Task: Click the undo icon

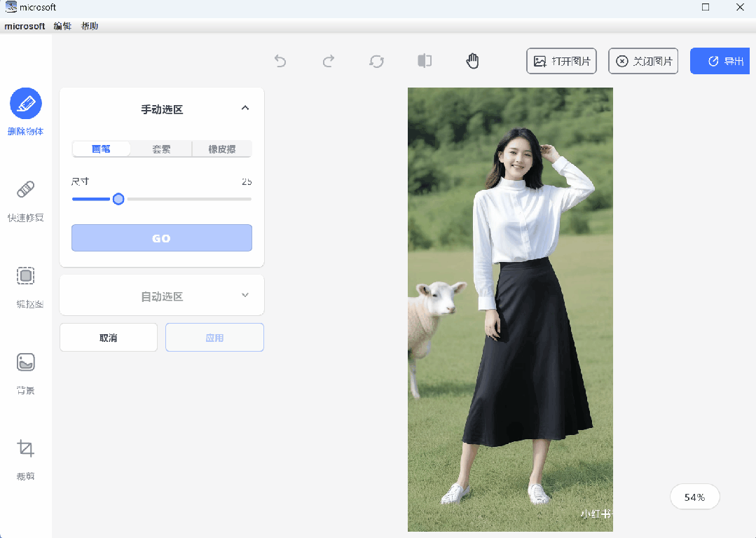Action: pos(280,61)
